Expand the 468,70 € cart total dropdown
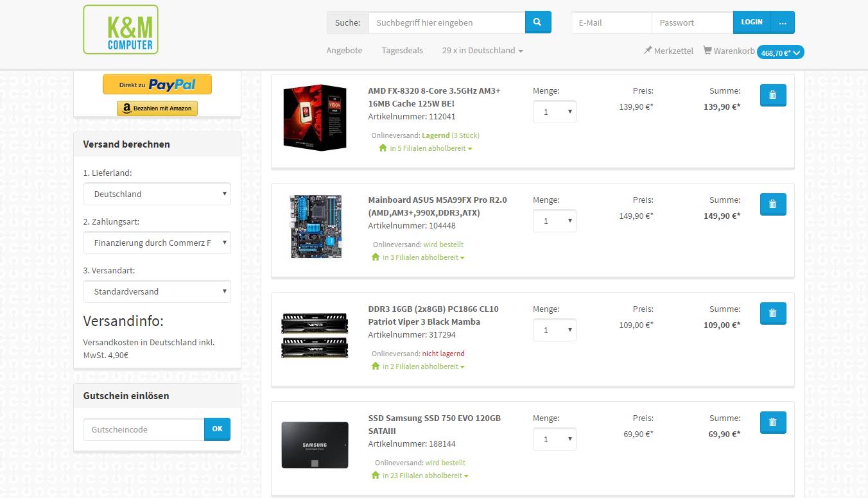Screen dimensions: 868x498 click(x=781, y=53)
